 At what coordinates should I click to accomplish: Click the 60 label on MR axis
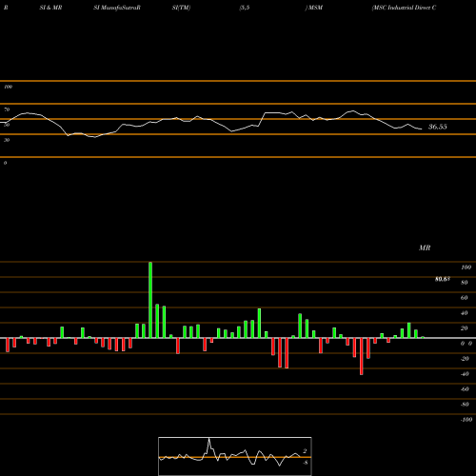[x=465, y=298]
